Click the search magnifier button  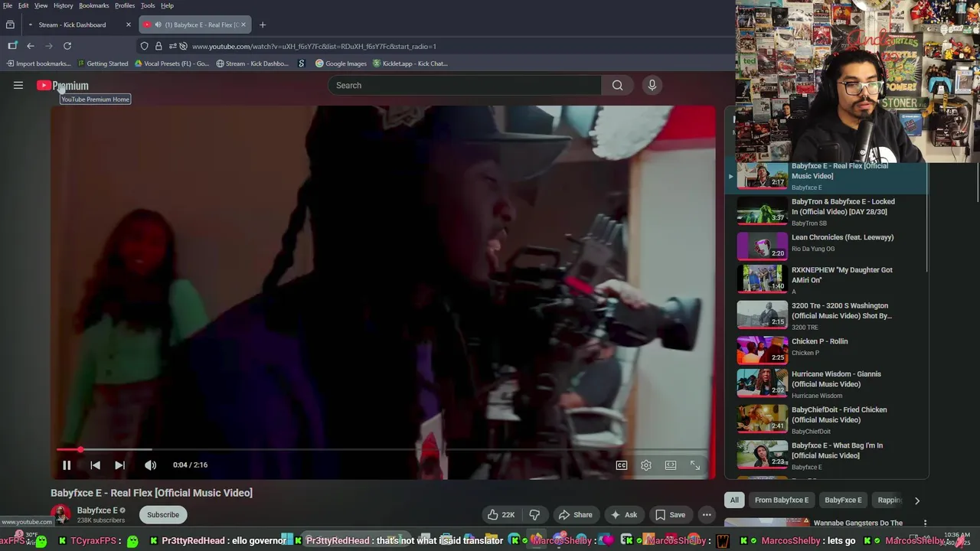(617, 85)
